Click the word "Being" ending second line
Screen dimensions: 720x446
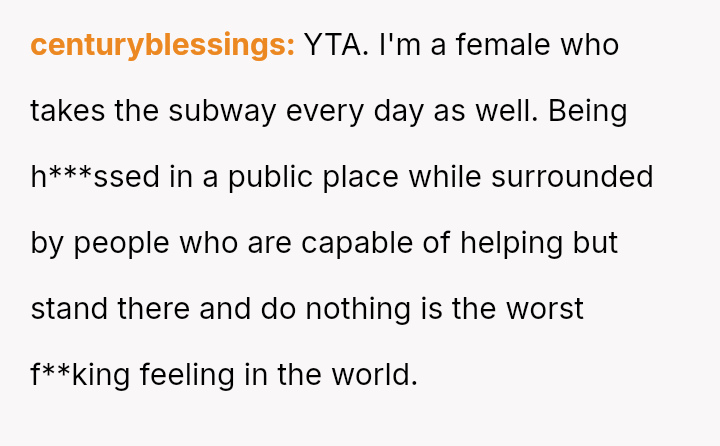click(587, 112)
